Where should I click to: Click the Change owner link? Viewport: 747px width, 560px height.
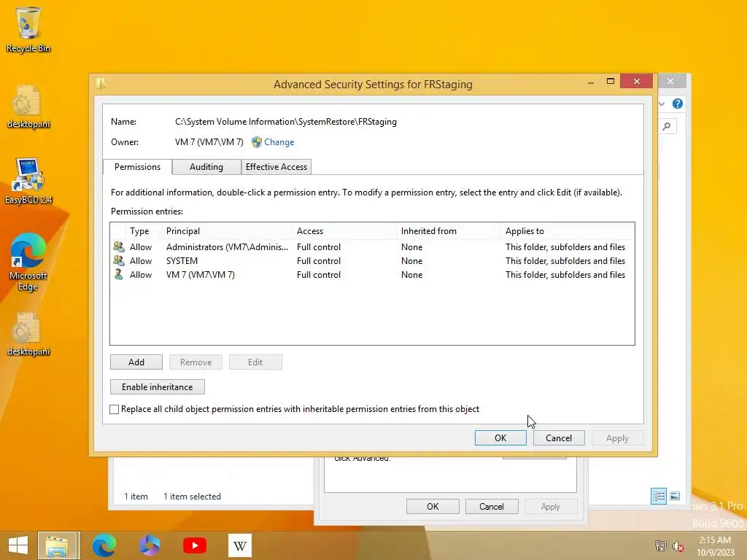(x=279, y=142)
